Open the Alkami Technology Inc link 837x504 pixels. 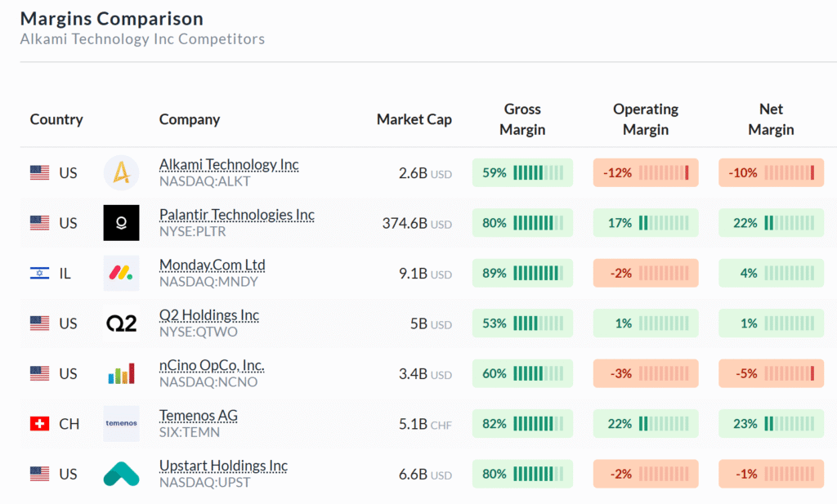[x=229, y=165]
